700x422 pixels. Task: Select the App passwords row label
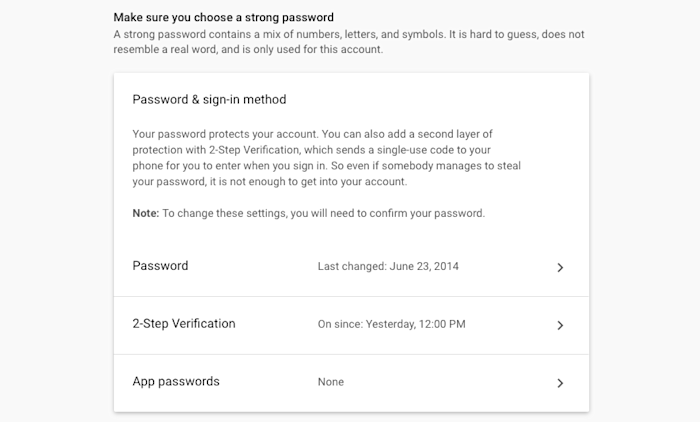coord(176,381)
